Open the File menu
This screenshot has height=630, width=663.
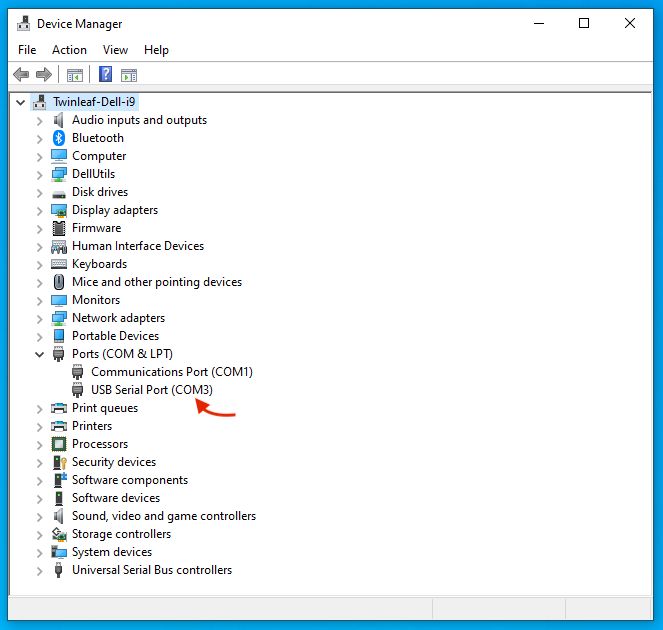27,50
